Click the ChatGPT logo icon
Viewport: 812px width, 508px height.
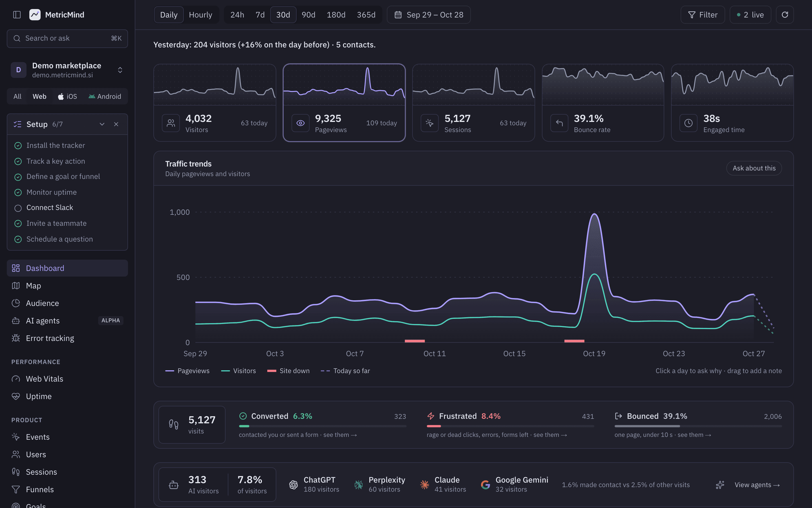click(293, 485)
